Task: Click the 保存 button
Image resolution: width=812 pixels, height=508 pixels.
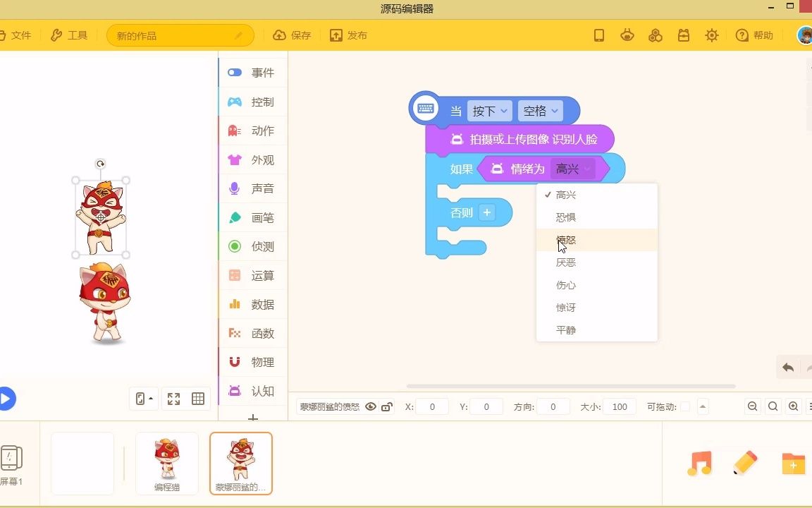Action: point(291,35)
